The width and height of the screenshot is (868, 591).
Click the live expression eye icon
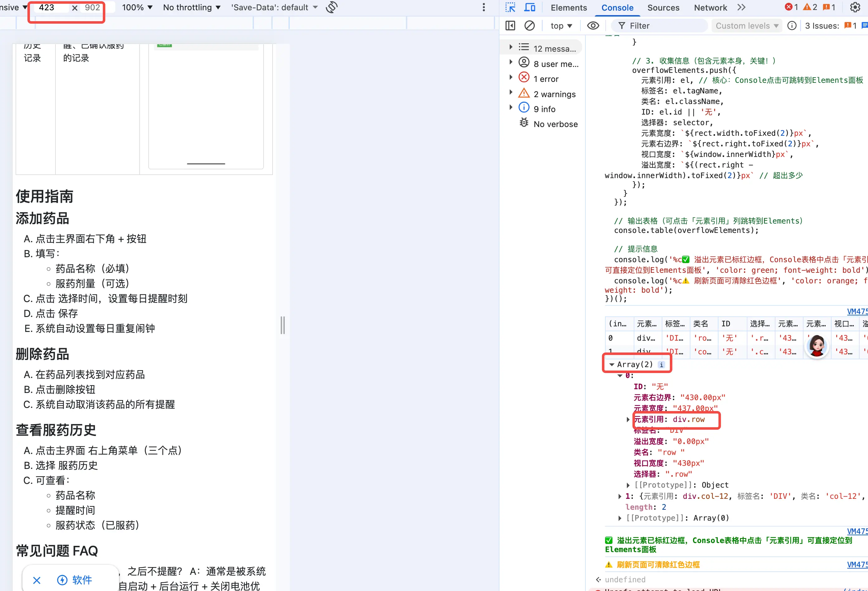(x=593, y=26)
